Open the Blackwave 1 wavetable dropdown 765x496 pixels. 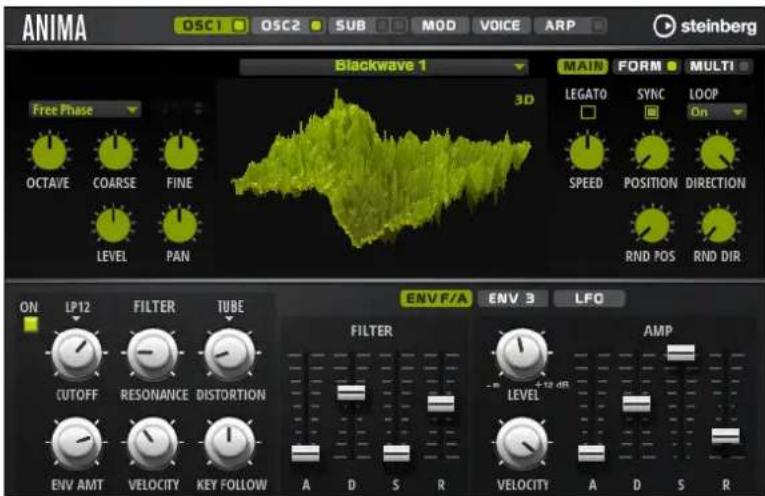tap(384, 66)
